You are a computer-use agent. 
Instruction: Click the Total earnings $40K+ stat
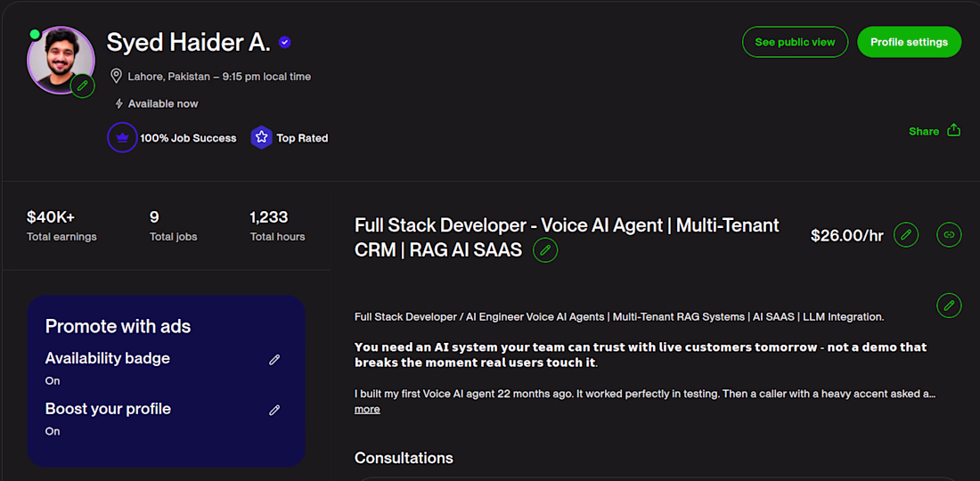[x=61, y=226]
